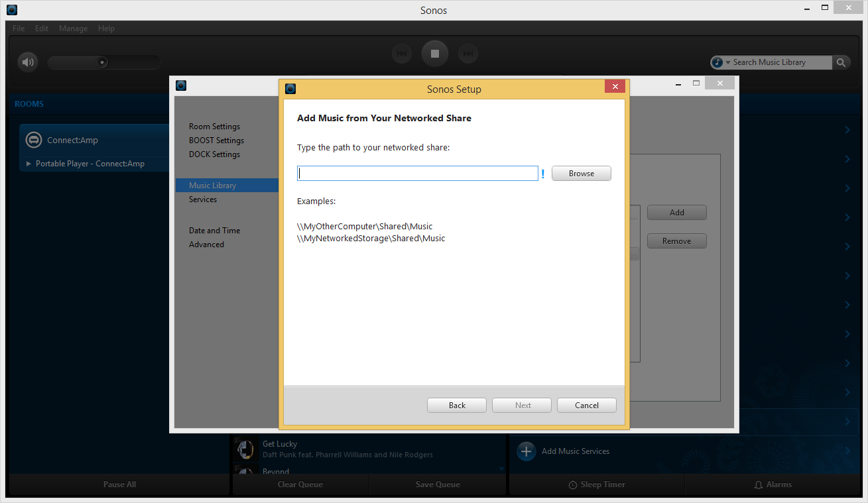The width and height of the screenshot is (868, 503).
Task: Open the Edit menu
Action: pos(42,28)
